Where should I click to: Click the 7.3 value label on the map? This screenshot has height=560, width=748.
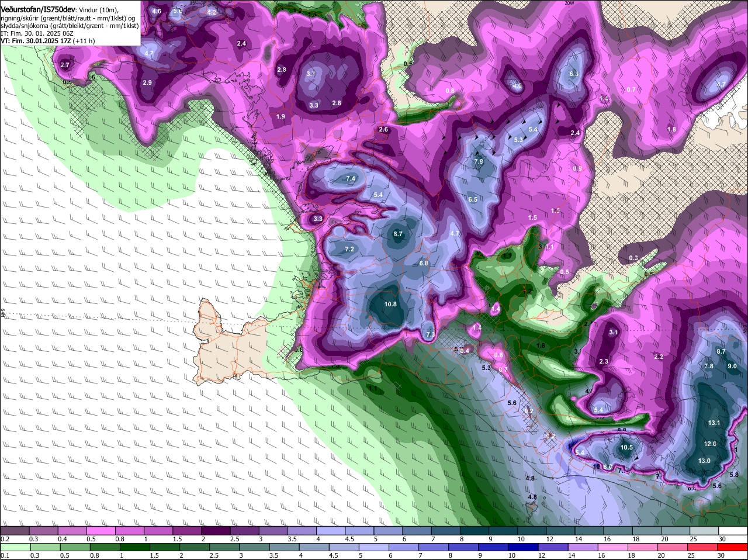pos(430,334)
